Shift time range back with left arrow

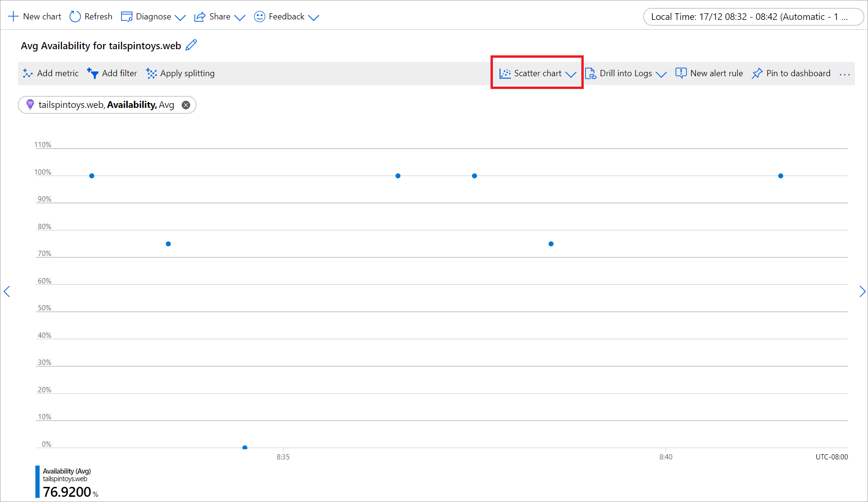point(7,291)
